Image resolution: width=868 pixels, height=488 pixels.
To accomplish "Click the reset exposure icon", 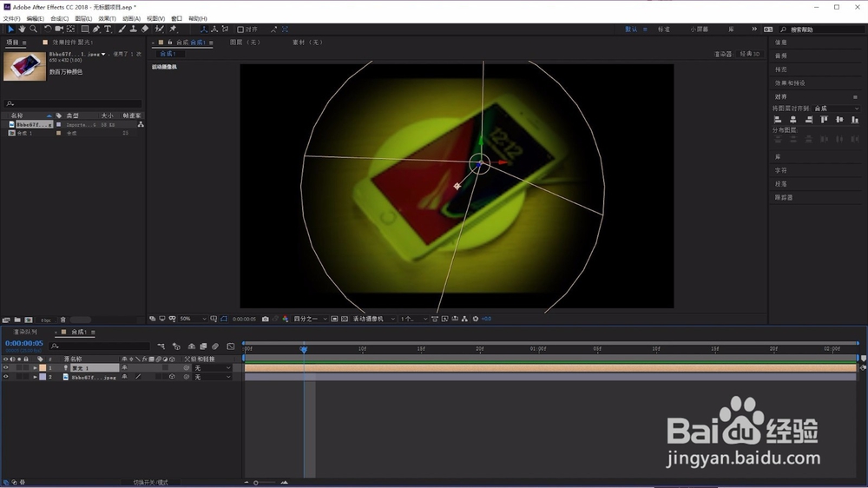I will click(x=476, y=319).
